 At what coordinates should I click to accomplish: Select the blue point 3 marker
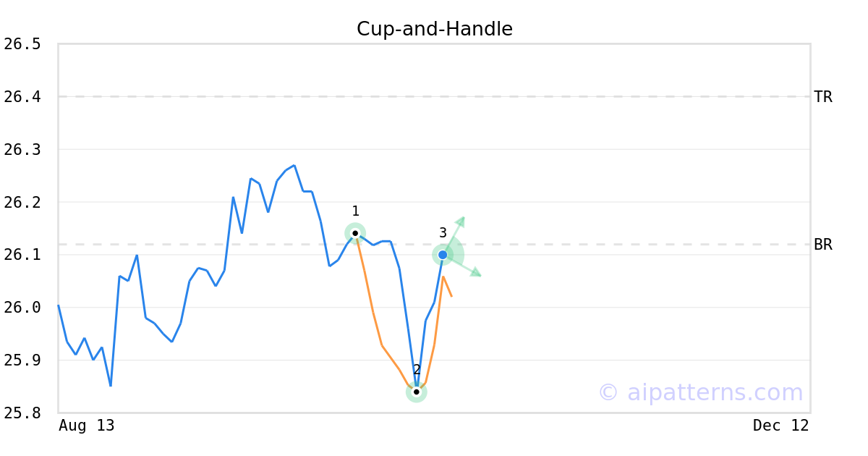tap(443, 255)
